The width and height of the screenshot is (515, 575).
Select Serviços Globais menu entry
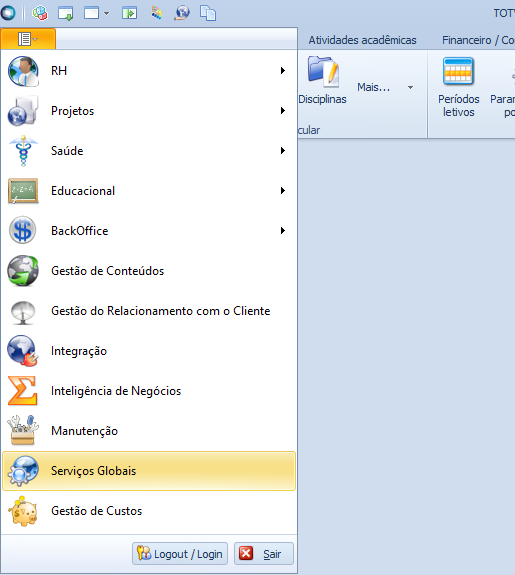pyautogui.click(x=149, y=471)
